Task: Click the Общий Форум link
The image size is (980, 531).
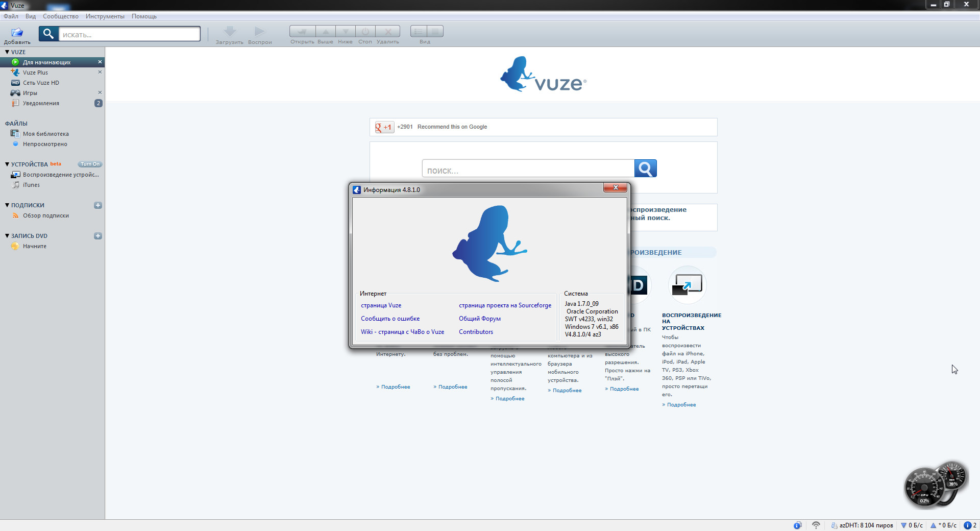Action: click(479, 319)
